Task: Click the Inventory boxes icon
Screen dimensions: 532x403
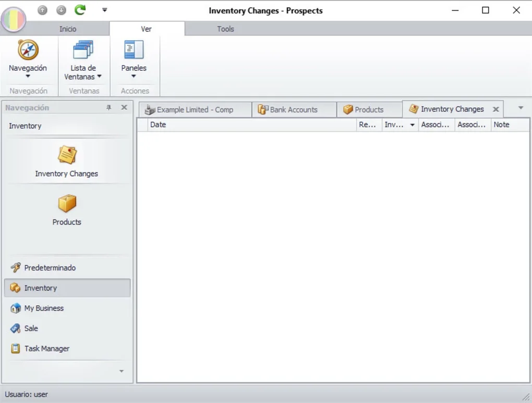Action: point(15,288)
